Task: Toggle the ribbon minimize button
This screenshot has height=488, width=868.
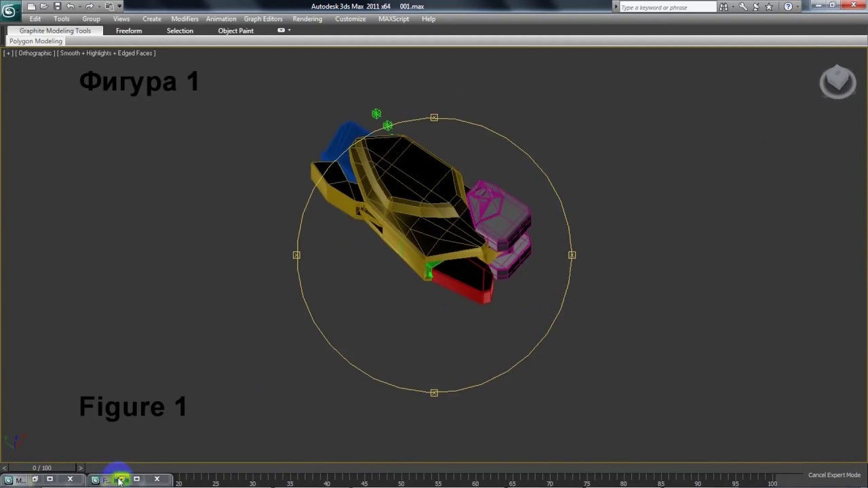Action: (x=281, y=30)
